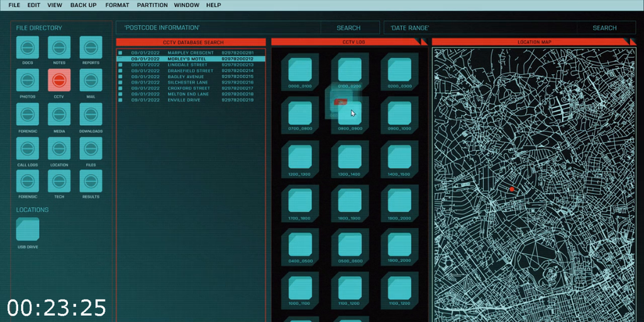Open the DOWNLOADS folder icon
The height and width of the screenshot is (322, 644).
coord(91,114)
